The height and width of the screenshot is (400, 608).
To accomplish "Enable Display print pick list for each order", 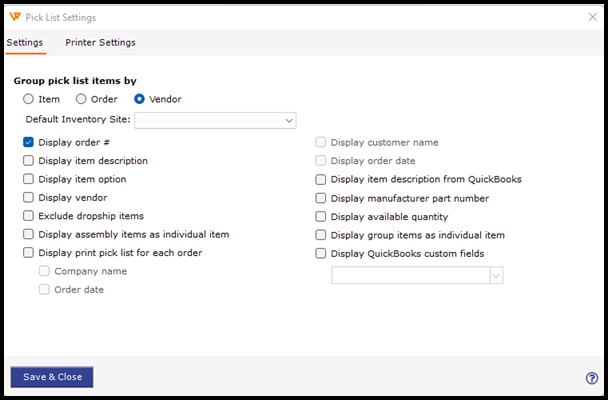I will coord(29,253).
